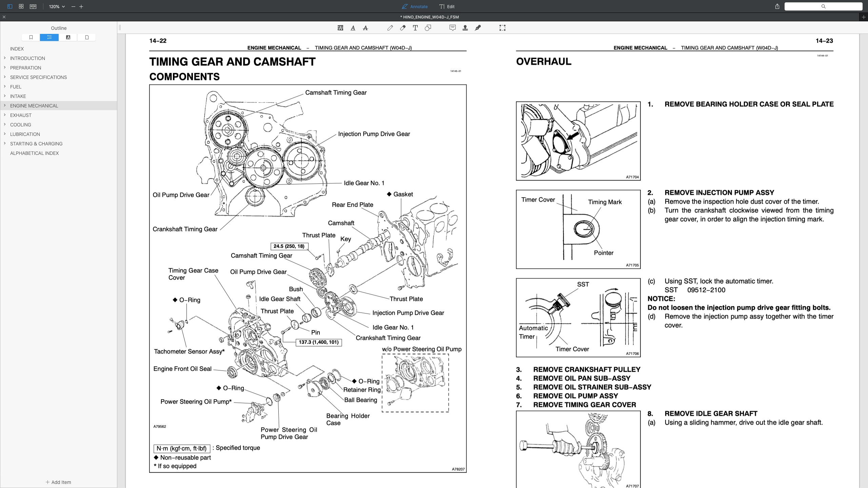868x488 pixels.
Task: Show page thumbnails in sidebar
Action: point(87,37)
